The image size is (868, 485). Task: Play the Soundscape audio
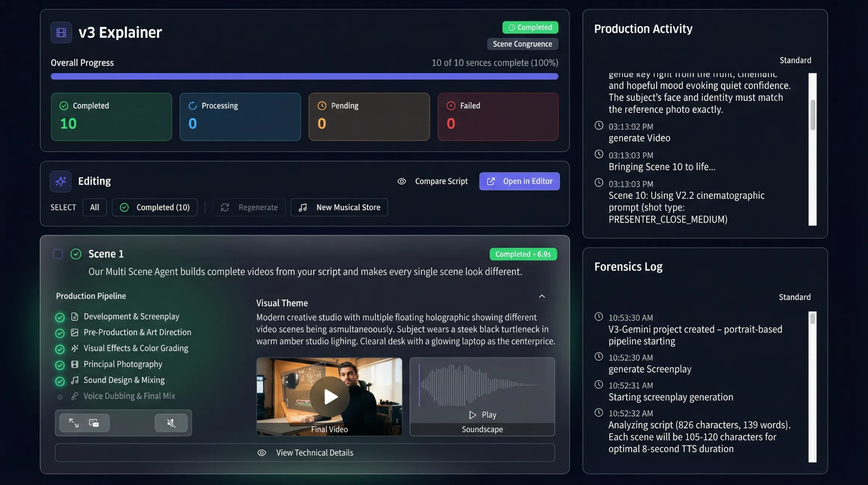(x=483, y=415)
